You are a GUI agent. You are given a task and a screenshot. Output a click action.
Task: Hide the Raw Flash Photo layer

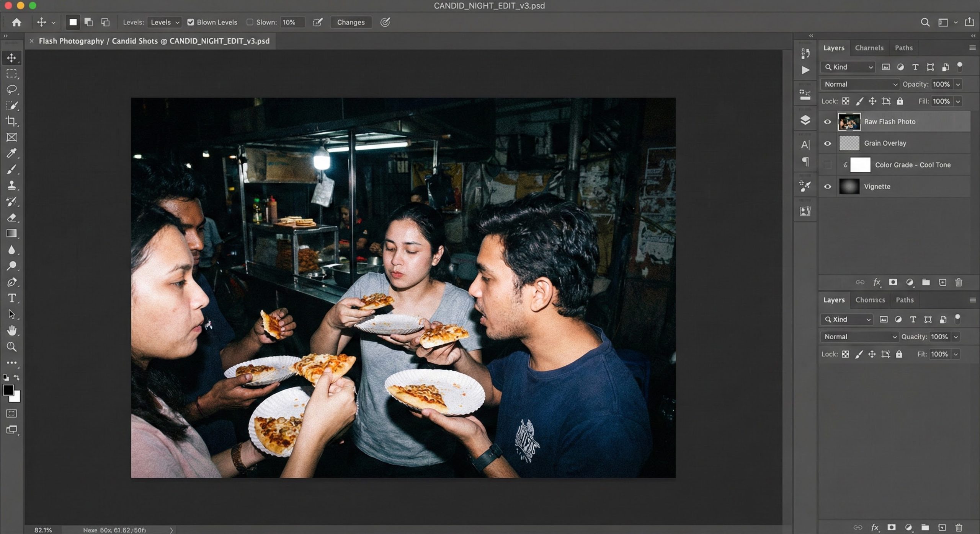(827, 122)
